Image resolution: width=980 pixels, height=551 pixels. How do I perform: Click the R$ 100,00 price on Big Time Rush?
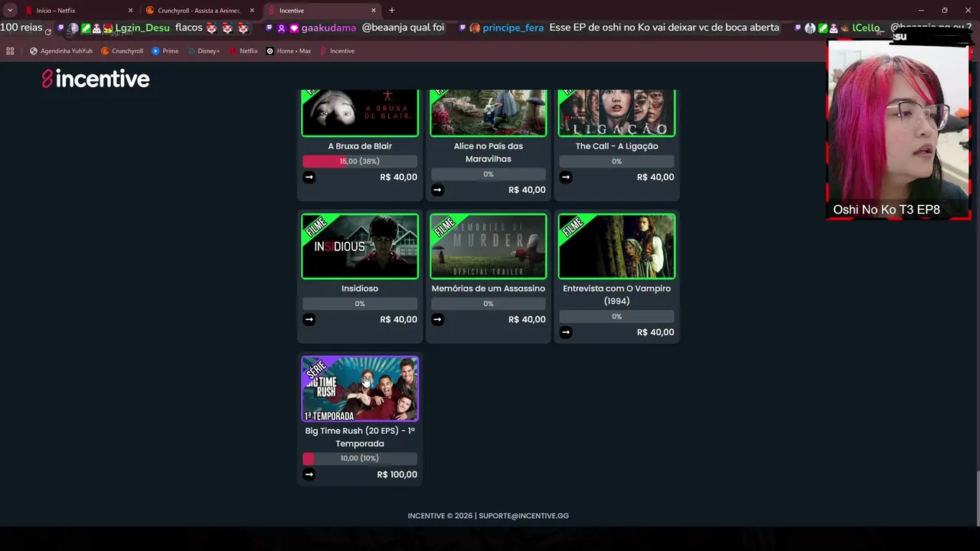(397, 474)
